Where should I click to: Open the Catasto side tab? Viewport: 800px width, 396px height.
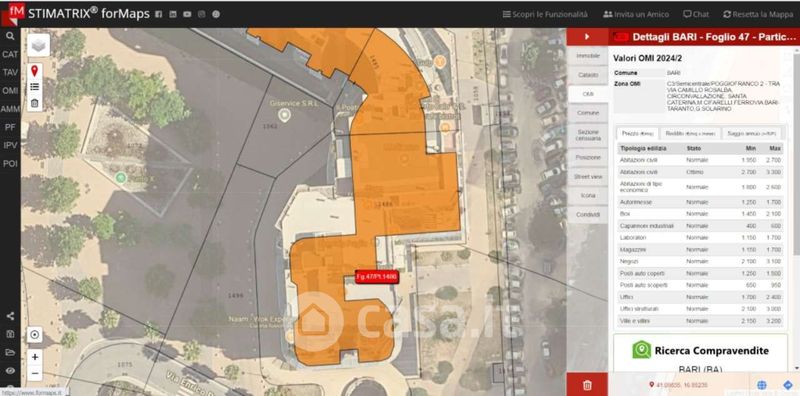[588, 75]
